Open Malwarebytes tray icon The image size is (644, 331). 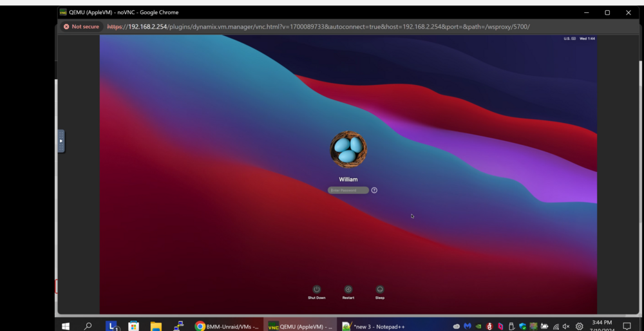click(x=468, y=326)
